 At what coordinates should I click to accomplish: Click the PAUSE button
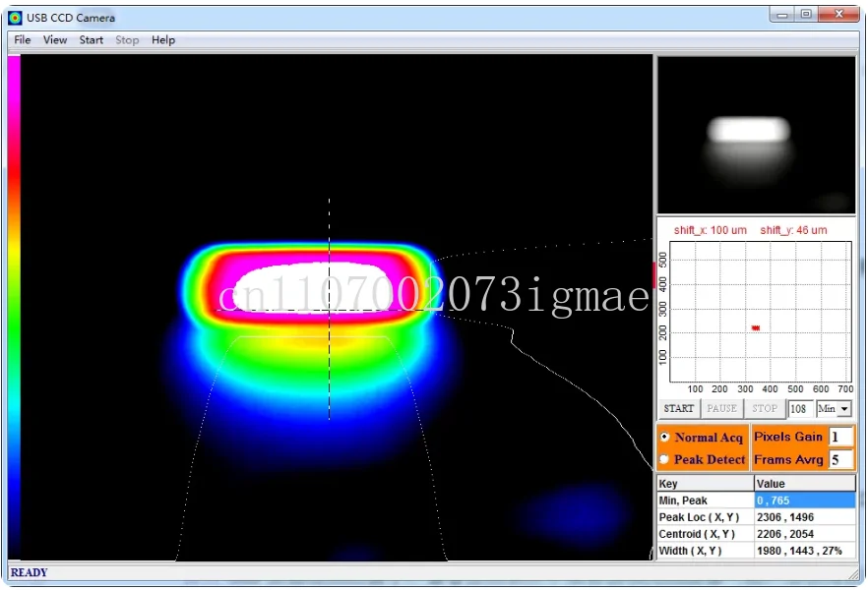[722, 409]
